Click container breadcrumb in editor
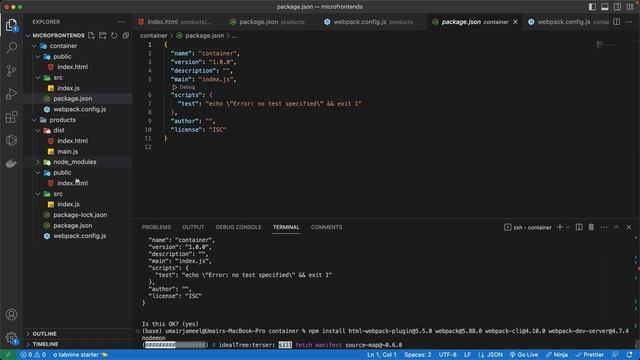This screenshot has width=640, height=360. point(153,36)
